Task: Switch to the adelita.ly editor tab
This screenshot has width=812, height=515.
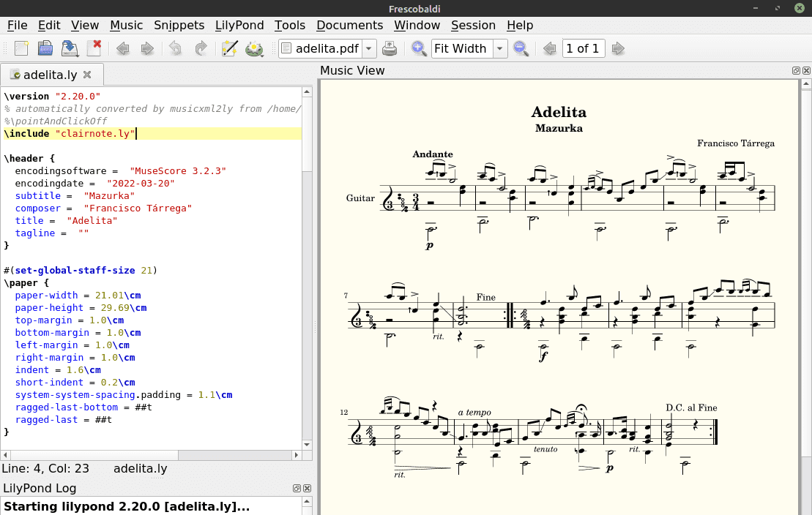Action: [50, 75]
